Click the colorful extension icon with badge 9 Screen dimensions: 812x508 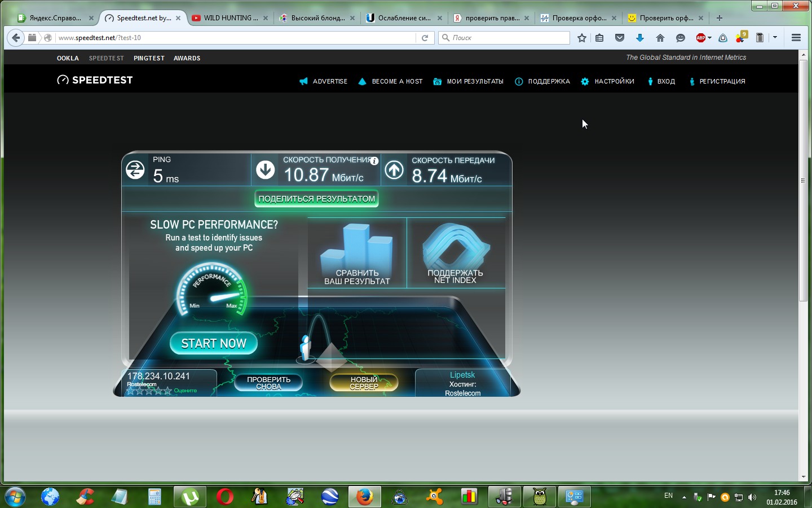click(742, 38)
